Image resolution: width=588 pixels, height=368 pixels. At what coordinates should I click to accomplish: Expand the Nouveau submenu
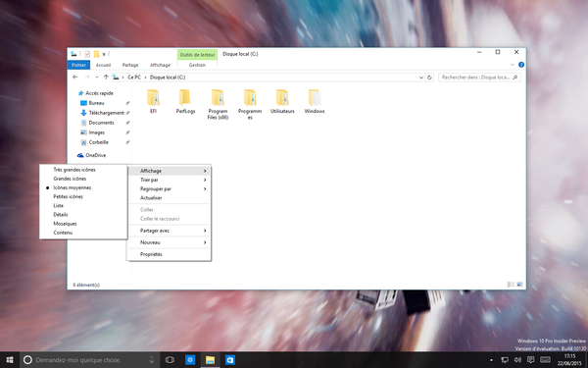tap(169, 242)
